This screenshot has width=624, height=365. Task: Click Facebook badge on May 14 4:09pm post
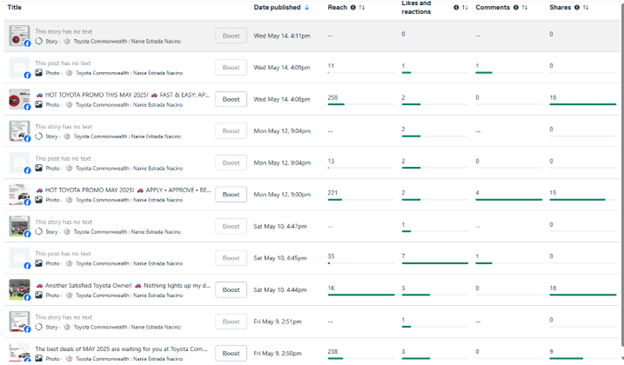click(x=27, y=75)
